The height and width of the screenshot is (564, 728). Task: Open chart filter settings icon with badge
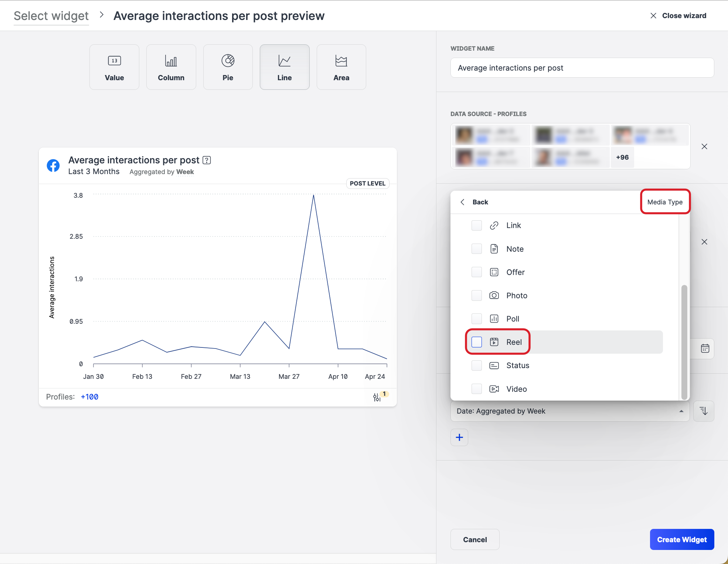377,397
